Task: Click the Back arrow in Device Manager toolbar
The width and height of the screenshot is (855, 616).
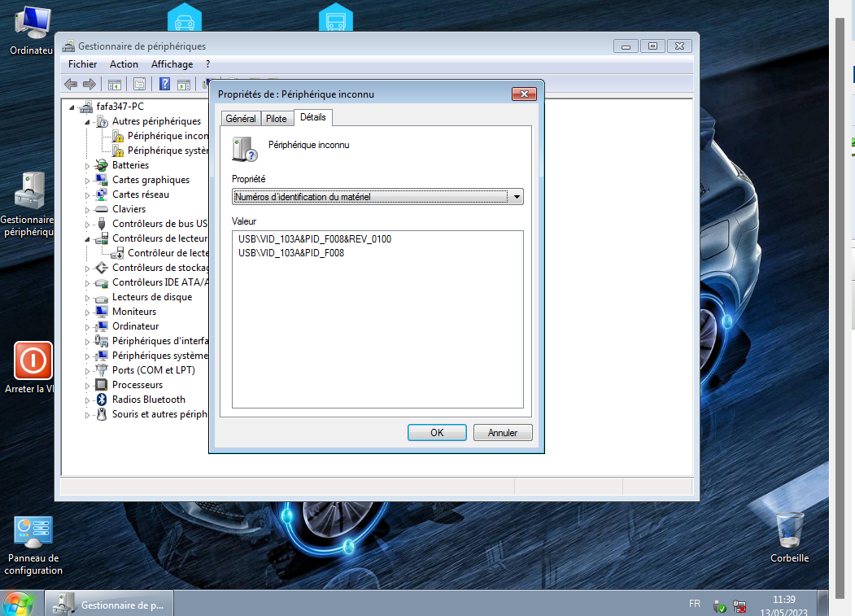Action: point(71,84)
